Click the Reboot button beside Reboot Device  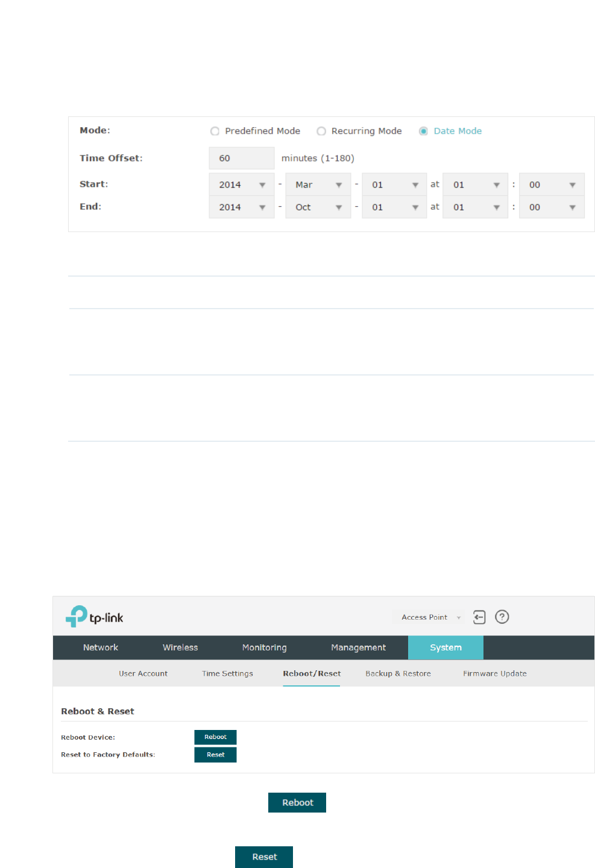click(x=215, y=737)
